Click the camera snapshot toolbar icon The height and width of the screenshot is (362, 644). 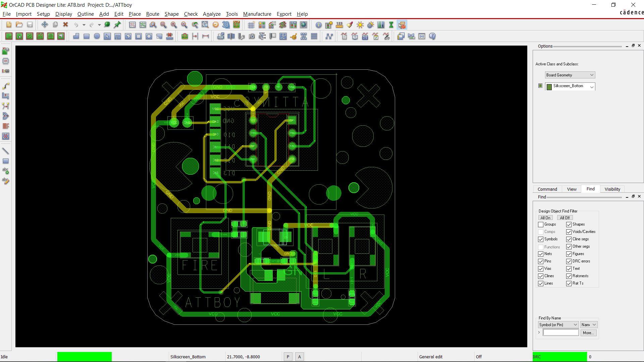pos(252,36)
